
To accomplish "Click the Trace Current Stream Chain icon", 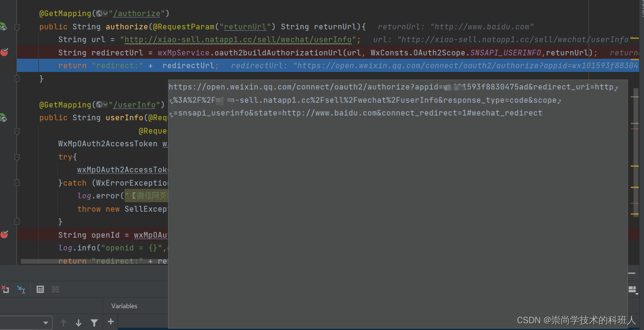I will click(x=55, y=289).
